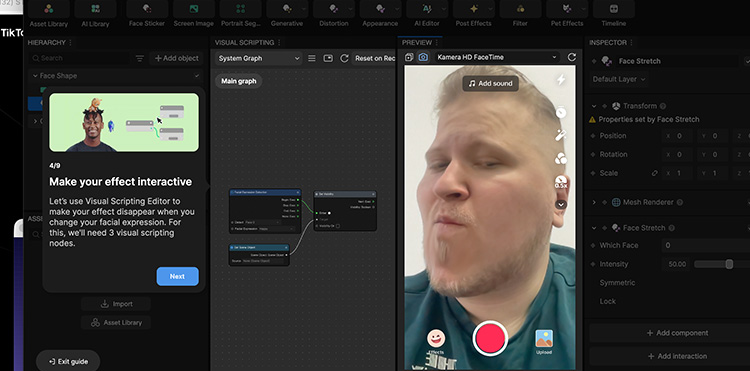Open the System Graph dropdown

click(258, 58)
